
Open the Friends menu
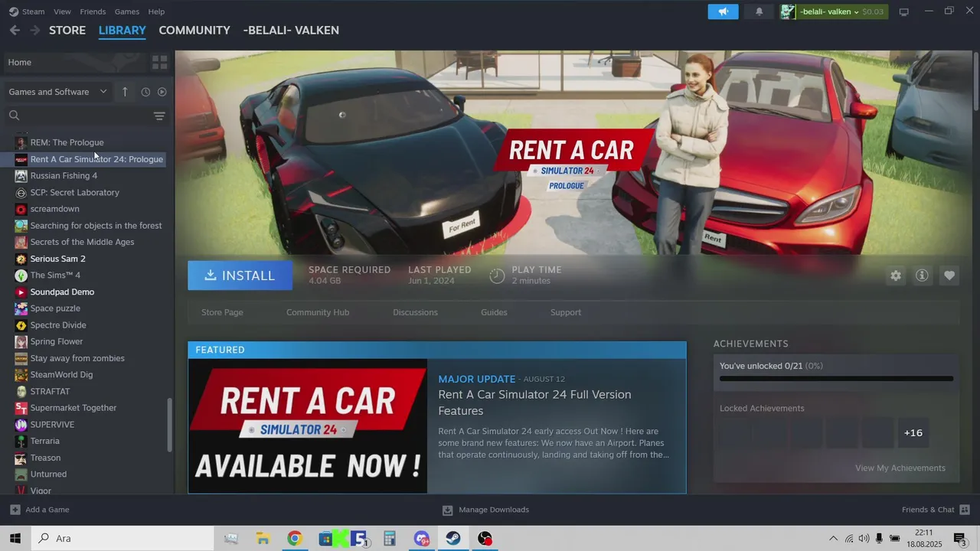click(93, 11)
